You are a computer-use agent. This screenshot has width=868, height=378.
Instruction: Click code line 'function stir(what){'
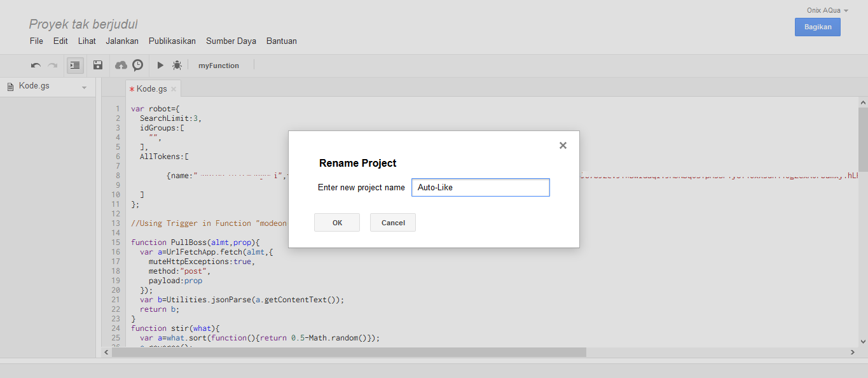[x=176, y=328]
